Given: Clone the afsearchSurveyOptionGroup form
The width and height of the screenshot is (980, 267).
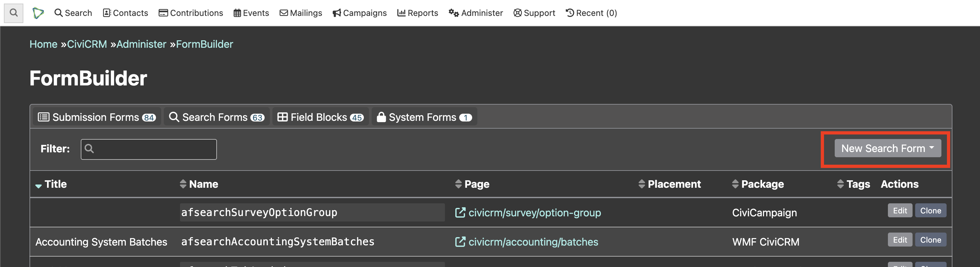Looking at the screenshot, I should point(930,210).
